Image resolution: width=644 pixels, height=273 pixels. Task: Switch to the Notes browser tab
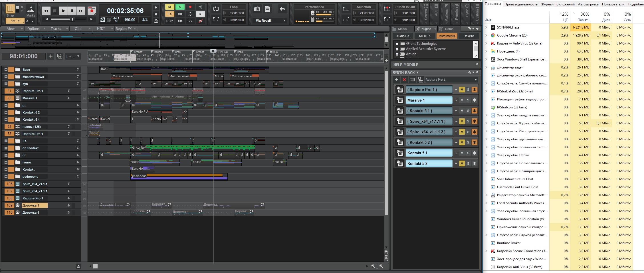pyautogui.click(x=449, y=29)
